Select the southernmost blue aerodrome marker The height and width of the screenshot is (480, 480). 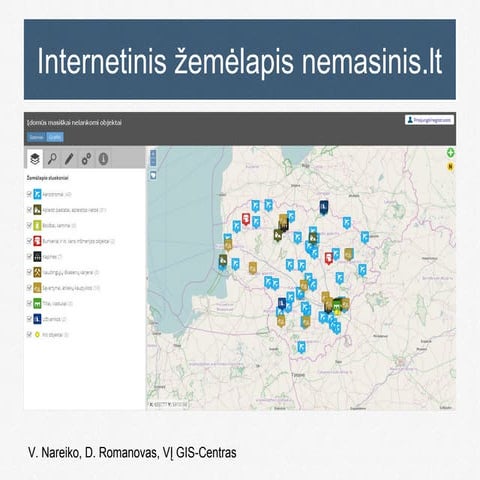coord(301,347)
